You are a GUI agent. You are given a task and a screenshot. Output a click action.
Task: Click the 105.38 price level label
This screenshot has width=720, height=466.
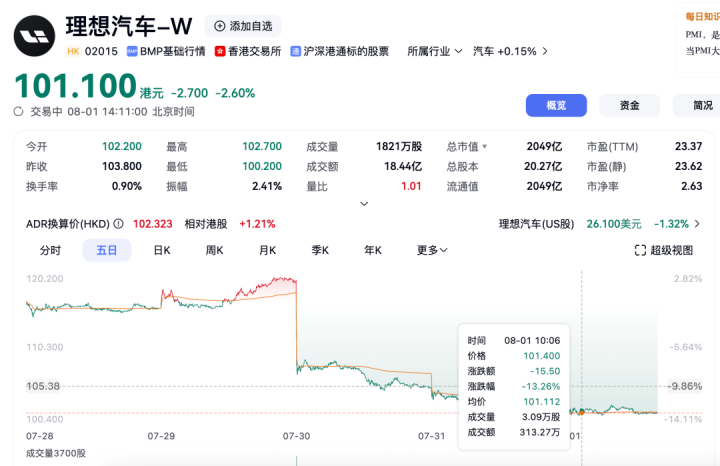click(x=43, y=386)
